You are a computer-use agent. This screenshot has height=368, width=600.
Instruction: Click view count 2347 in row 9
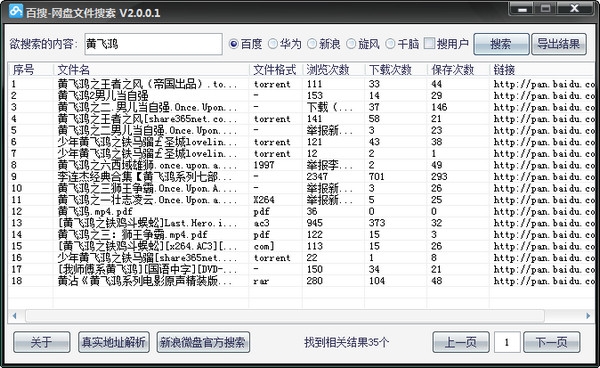point(317,177)
